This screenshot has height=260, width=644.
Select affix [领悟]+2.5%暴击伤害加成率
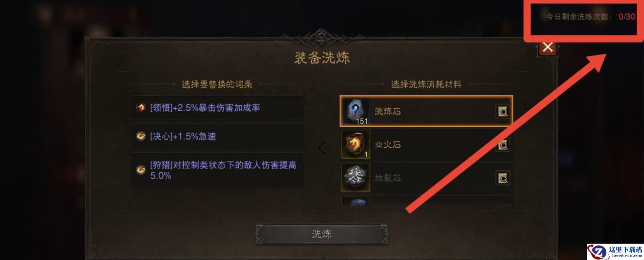[x=217, y=108]
